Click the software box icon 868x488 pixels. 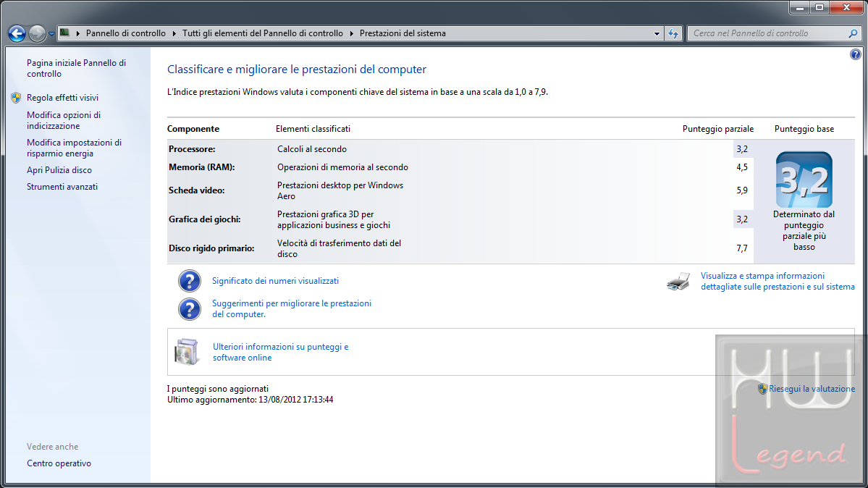pyautogui.click(x=187, y=352)
